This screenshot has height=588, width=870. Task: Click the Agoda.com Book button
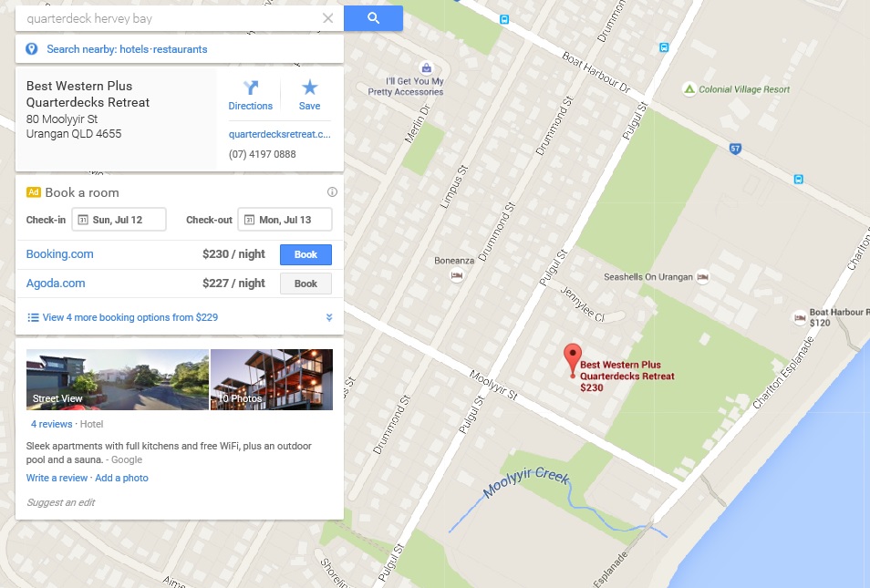pos(306,284)
